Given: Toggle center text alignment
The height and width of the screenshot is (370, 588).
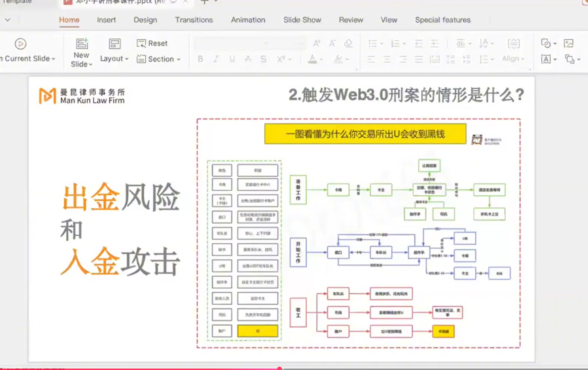Looking at the screenshot, I should [x=387, y=59].
